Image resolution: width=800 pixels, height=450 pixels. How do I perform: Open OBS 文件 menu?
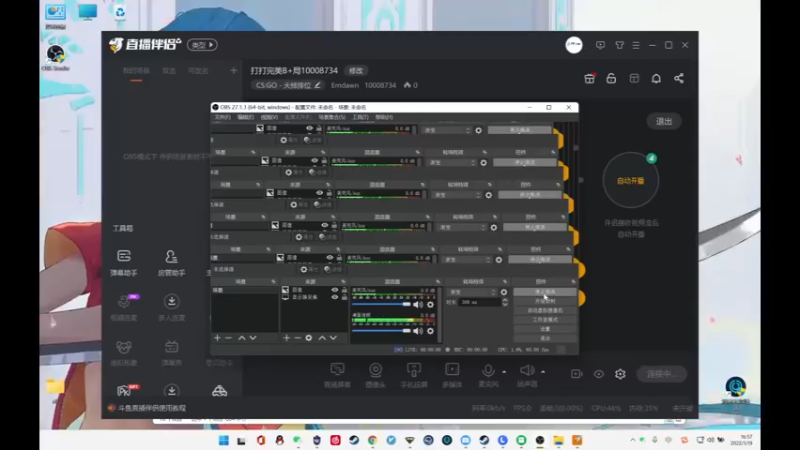[x=222, y=117]
